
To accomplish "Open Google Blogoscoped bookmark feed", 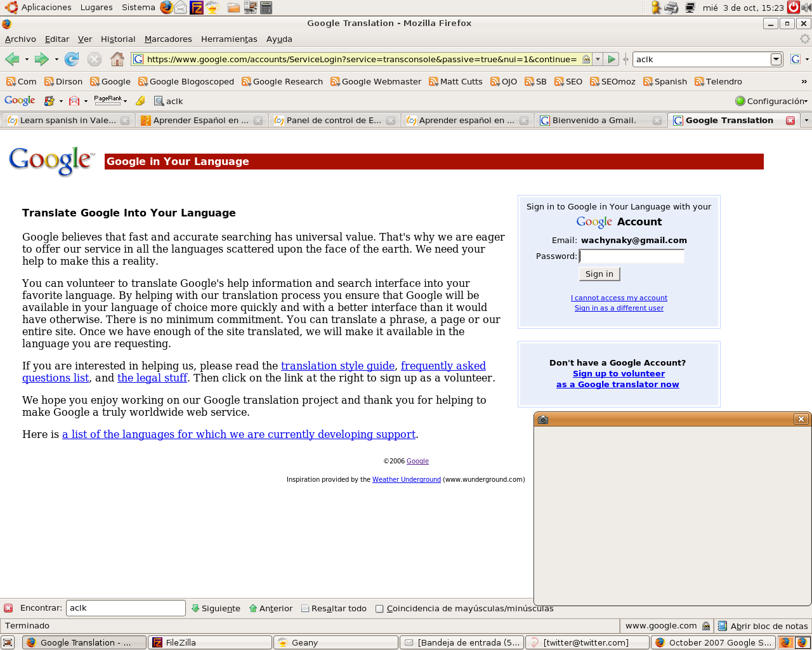I will click(x=186, y=81).
